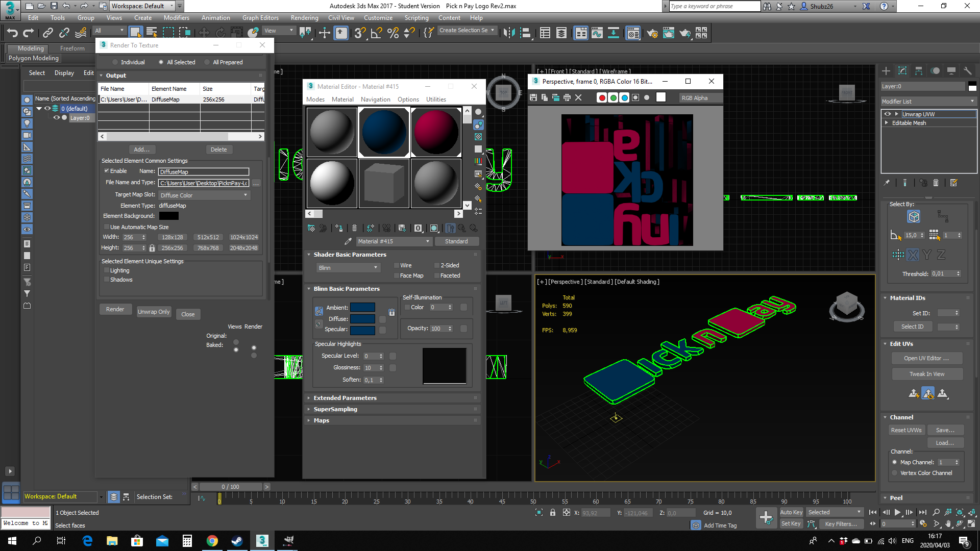Open the Utilities wrench panel tab
Screen dimensions: 980x551
click(968, 71)
